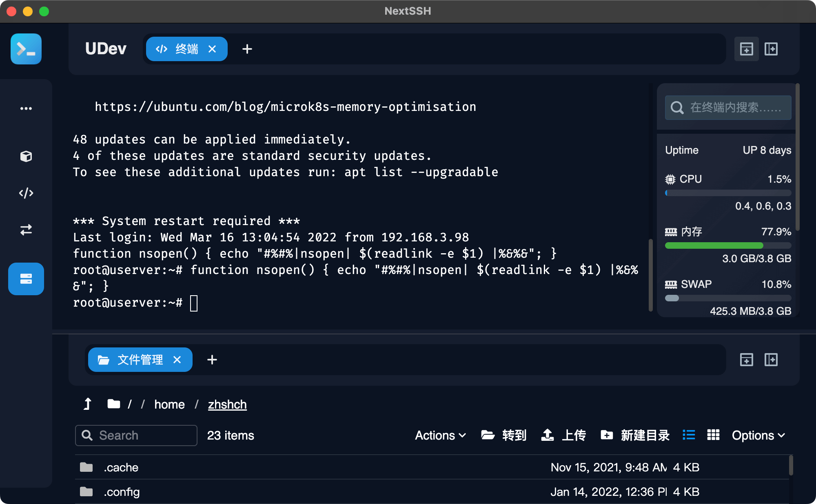Click the 内存 memory icon
The width and height of the screenshot is (816, 504).
(671, 232)
